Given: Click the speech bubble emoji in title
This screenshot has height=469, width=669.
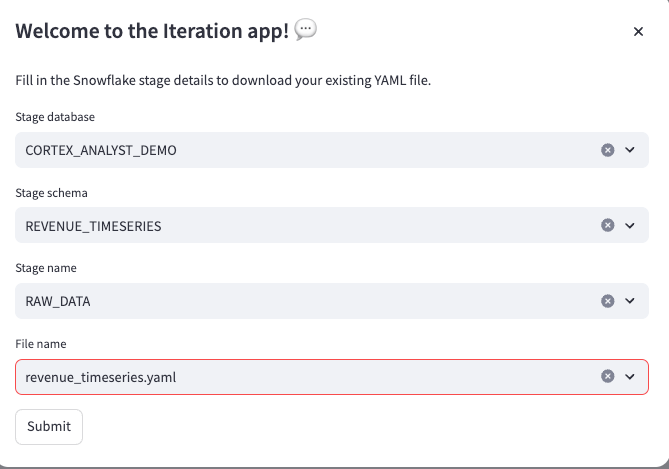Looking at the screenshot, I should (305, 30).
